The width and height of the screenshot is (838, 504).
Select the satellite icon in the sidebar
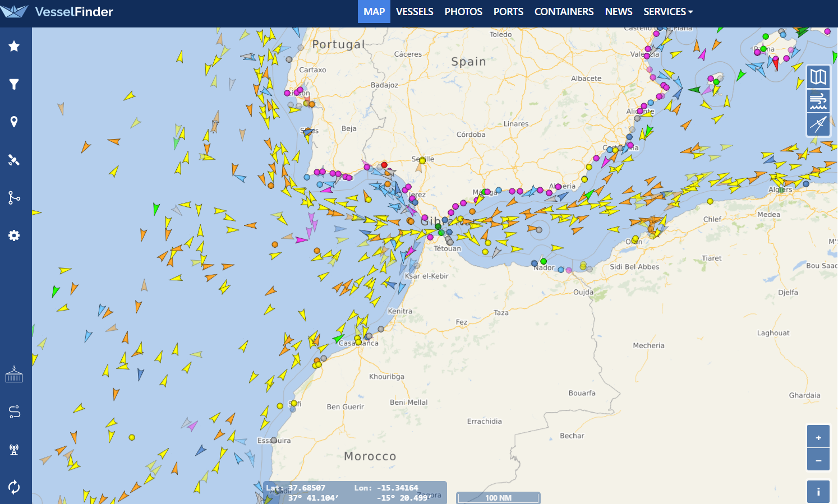pyautogui.click(x=14, y=160)
